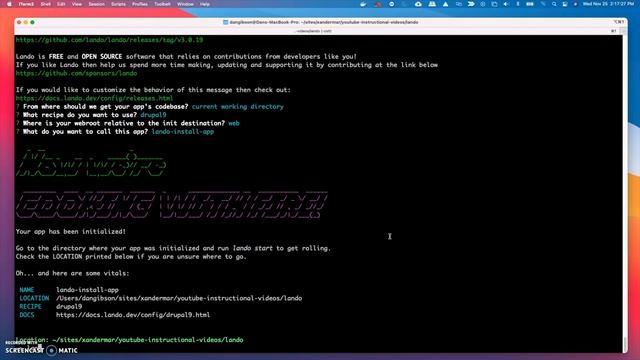Click the 'lando-install-app' app name answer

tap(182, 132)
